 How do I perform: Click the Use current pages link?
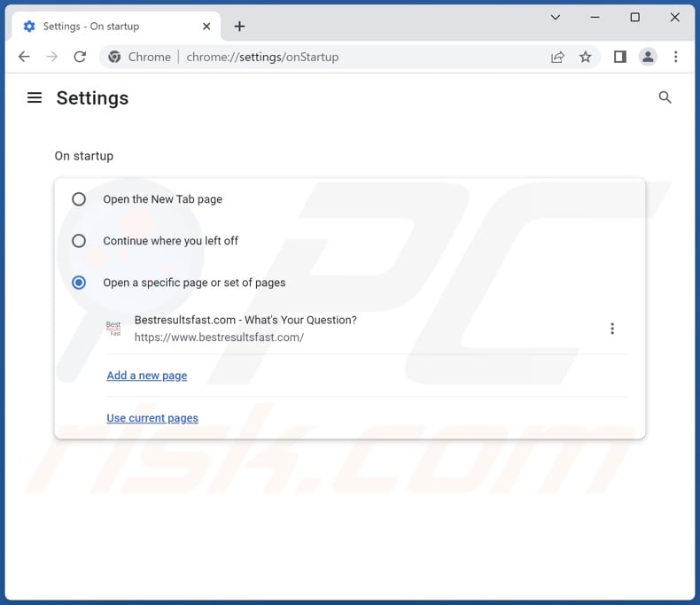point(152,418)
